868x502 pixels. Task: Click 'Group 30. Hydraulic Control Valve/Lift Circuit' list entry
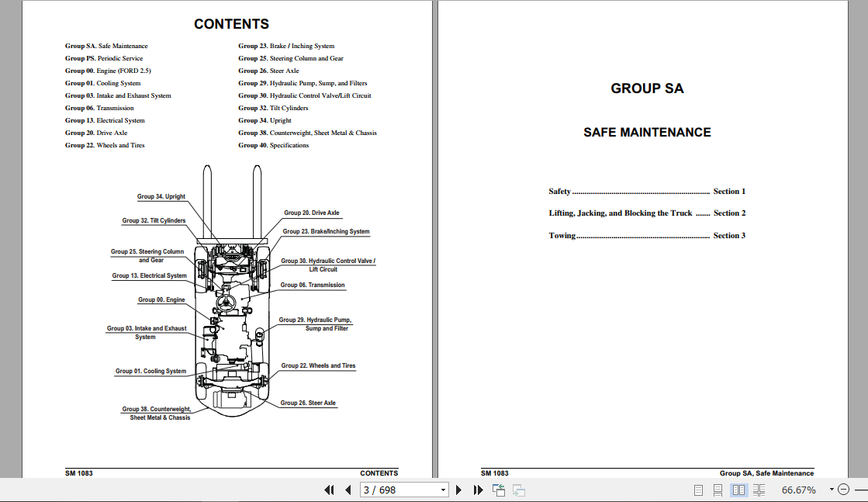click(305, 95)
